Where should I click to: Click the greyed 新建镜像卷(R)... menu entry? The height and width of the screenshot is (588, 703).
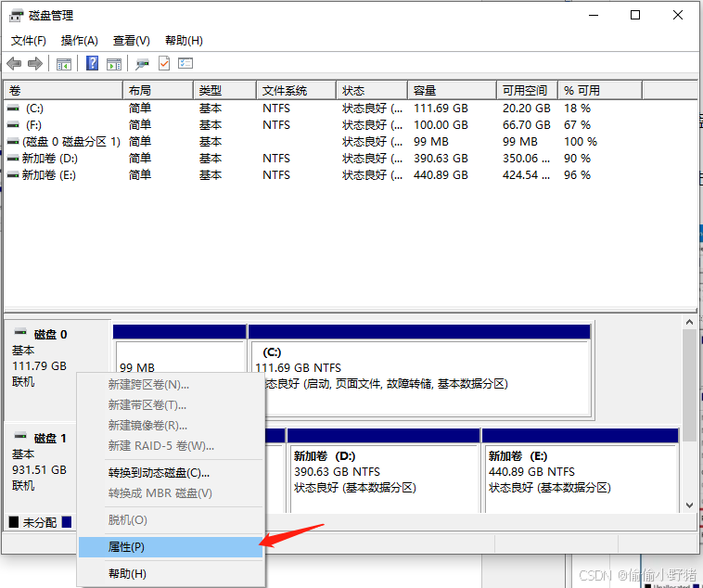[x=171, y=425]
